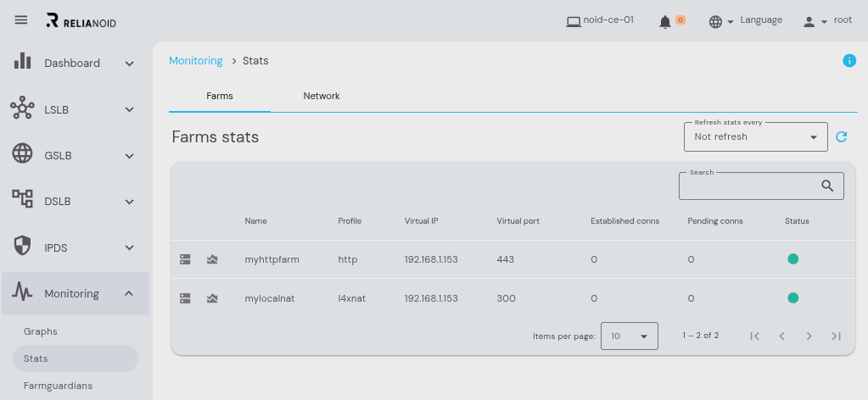The width and height of the screenshot is (868, 400).
Task: Expand the LSLB menu chevron
Action: 130,109
